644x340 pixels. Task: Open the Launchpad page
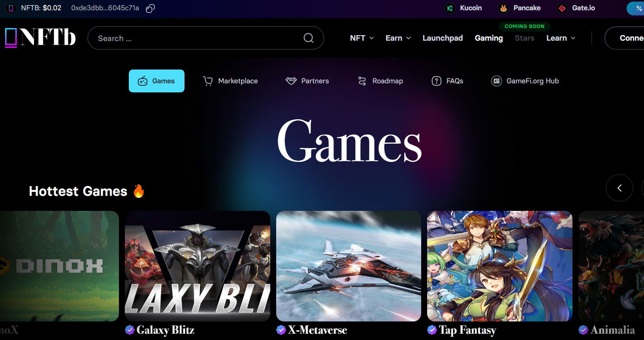tap(443, 38)
